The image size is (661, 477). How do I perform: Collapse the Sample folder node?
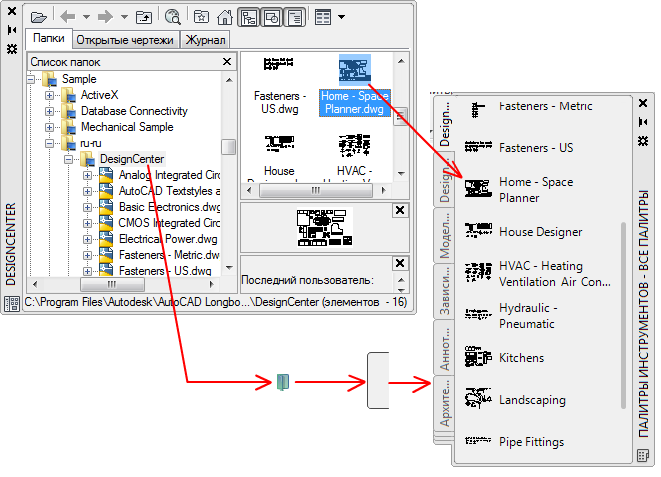click(31, 79)
